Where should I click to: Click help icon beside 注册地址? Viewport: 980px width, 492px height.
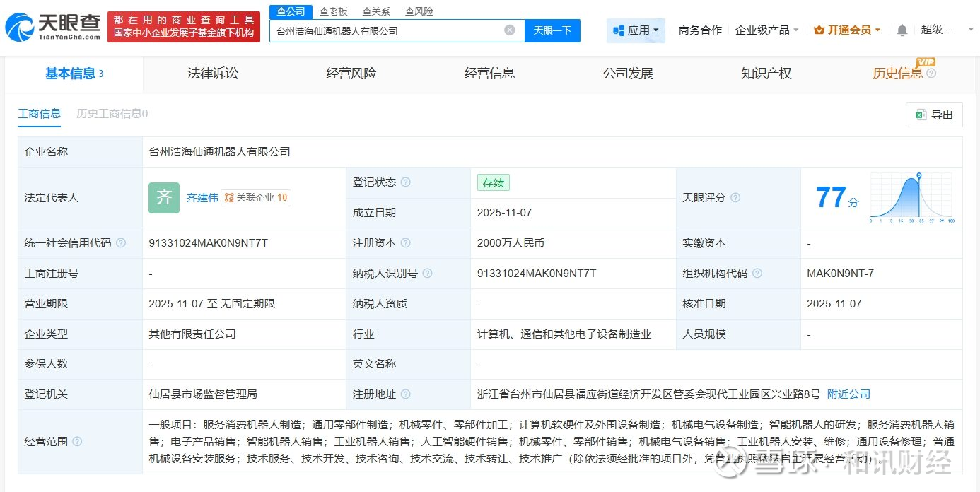[405, 394]
